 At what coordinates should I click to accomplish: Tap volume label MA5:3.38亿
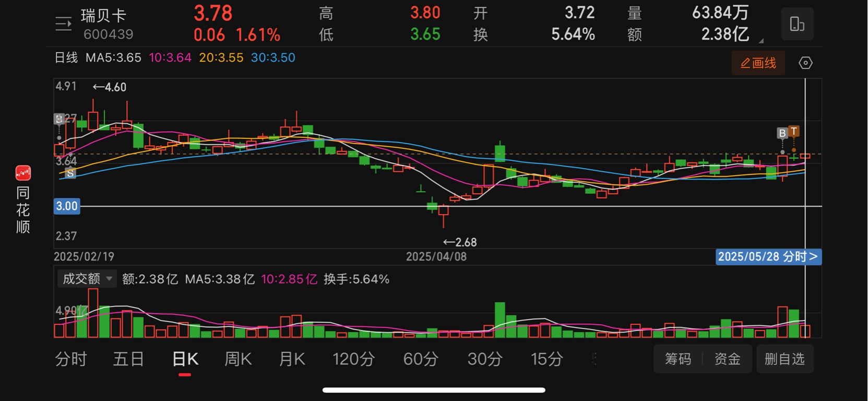point(220,279)
